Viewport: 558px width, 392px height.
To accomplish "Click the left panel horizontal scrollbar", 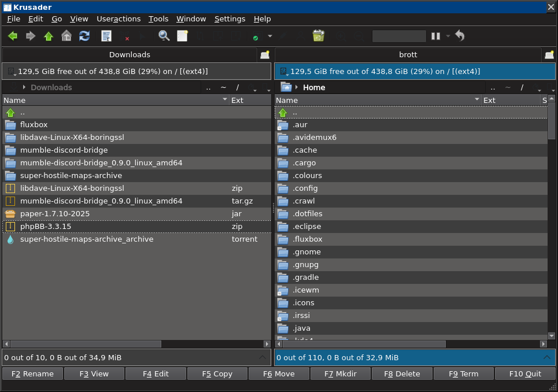I will (86, 344).
